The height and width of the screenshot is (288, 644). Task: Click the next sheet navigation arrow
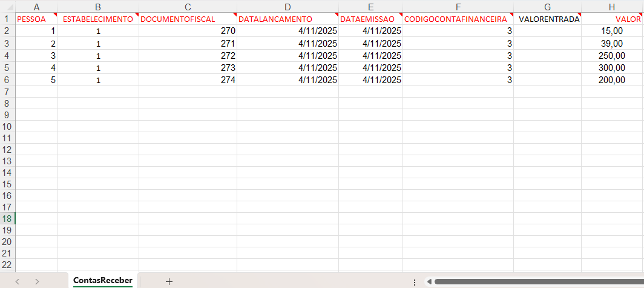point(38,281)
